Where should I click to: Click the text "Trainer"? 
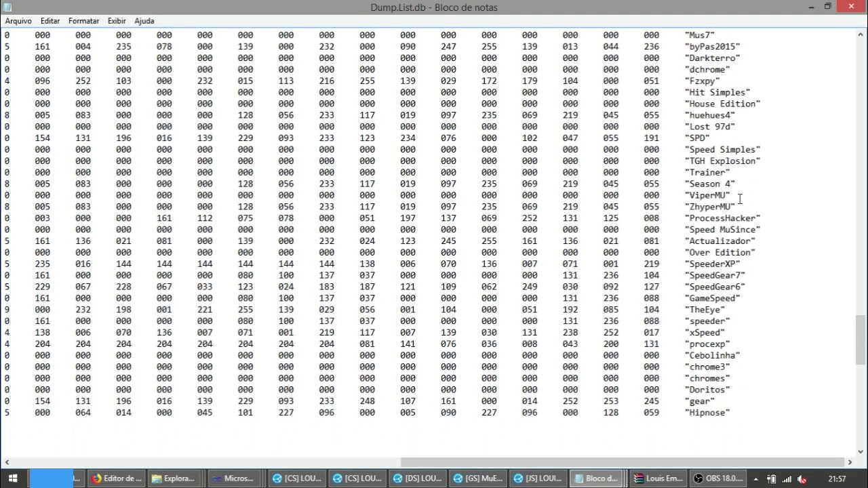(x=707, y=172)
